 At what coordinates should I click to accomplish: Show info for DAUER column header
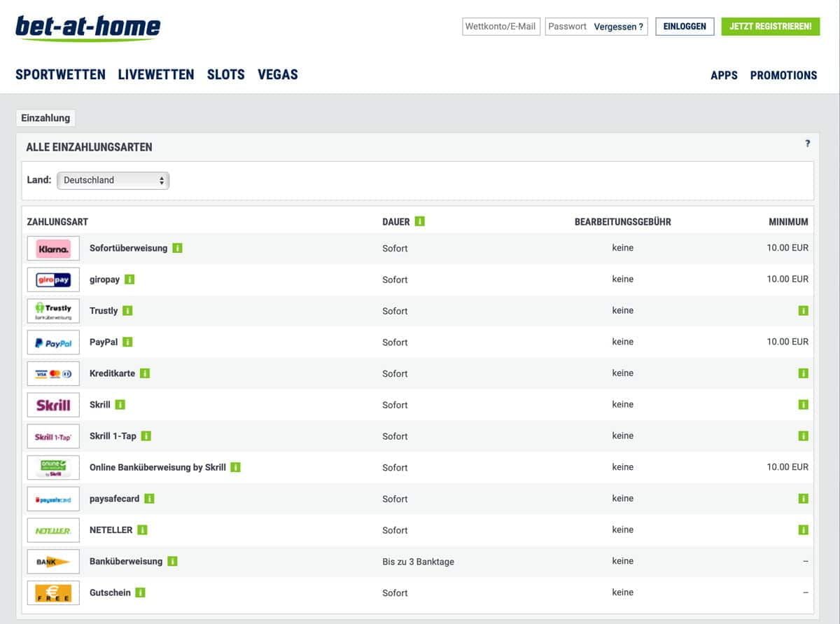(420, 221)
